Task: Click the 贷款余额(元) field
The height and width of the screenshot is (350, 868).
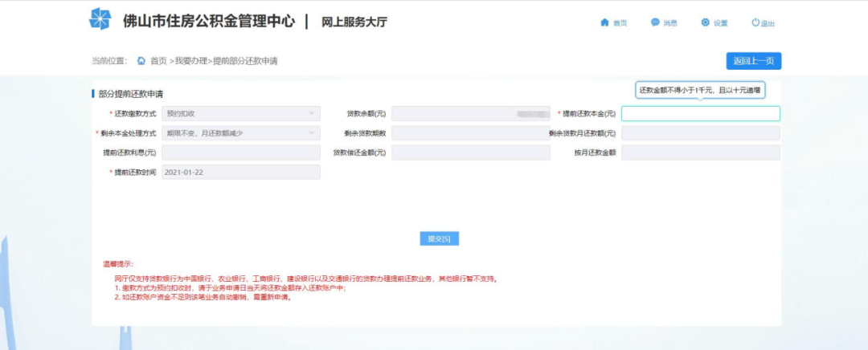Action: pyautogui.click(x=470, y=113)
